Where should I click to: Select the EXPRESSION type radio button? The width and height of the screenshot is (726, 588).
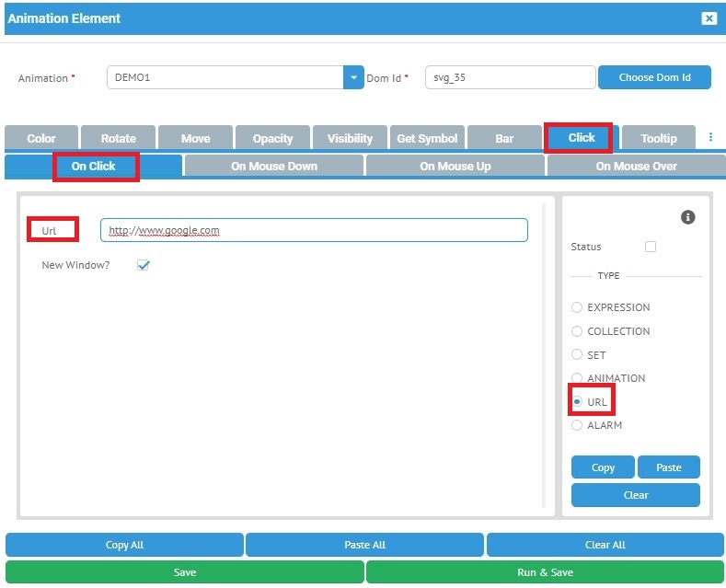coord(577,307)
